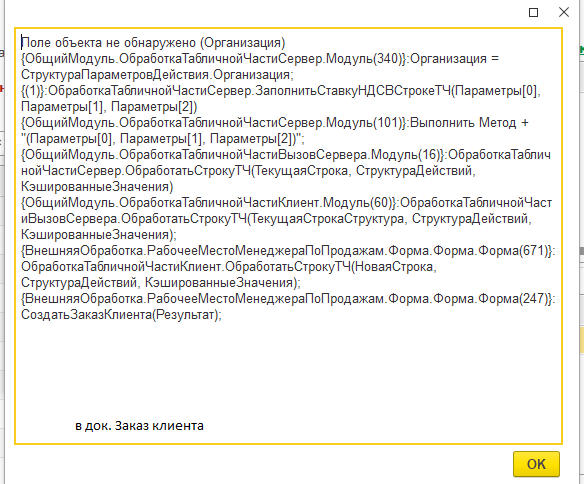This screenshot has width=584, height=484.
Task: Click the Форма(671) stack trace line
Action: (x=288, y=251)
